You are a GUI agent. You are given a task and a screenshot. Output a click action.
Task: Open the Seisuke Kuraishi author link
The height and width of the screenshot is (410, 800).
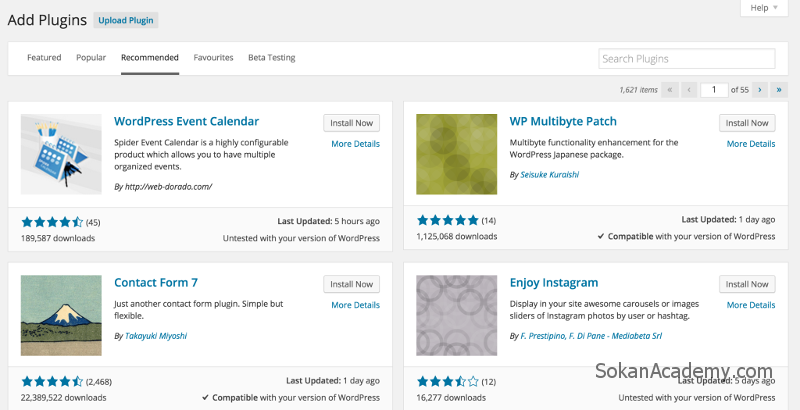pos(549,174)
